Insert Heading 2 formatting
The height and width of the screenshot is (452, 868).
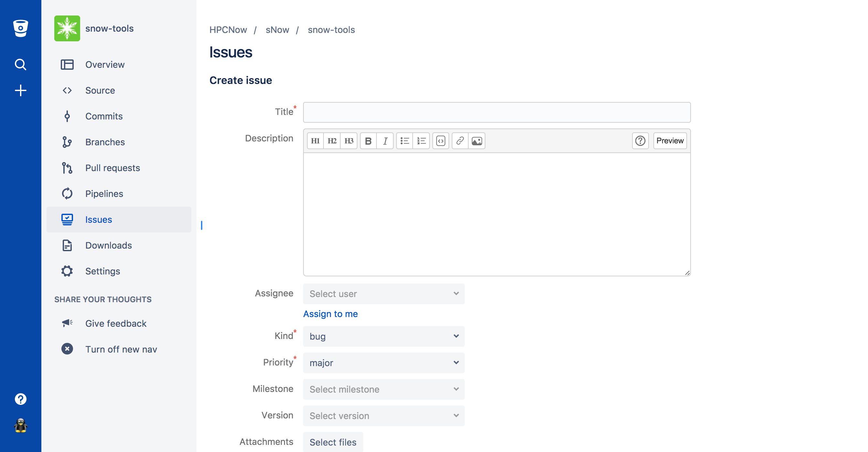pos(332,141)
